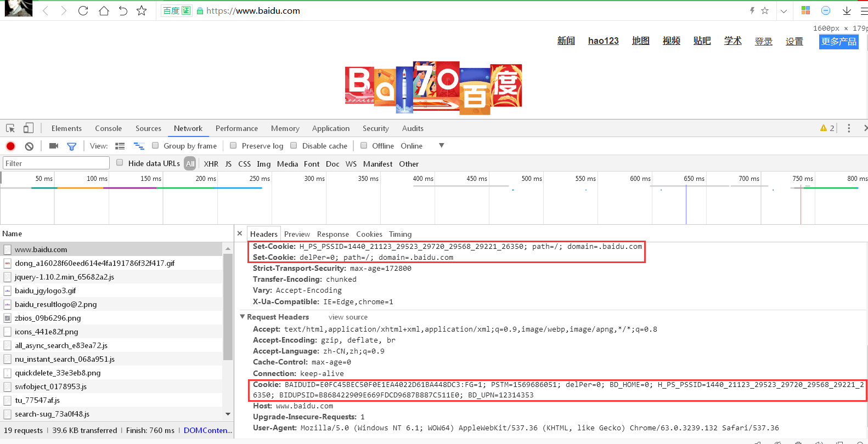The image size is (868, 444).
Task: Select swfobject_0178953.js request
Action: (x=111, y=386)
